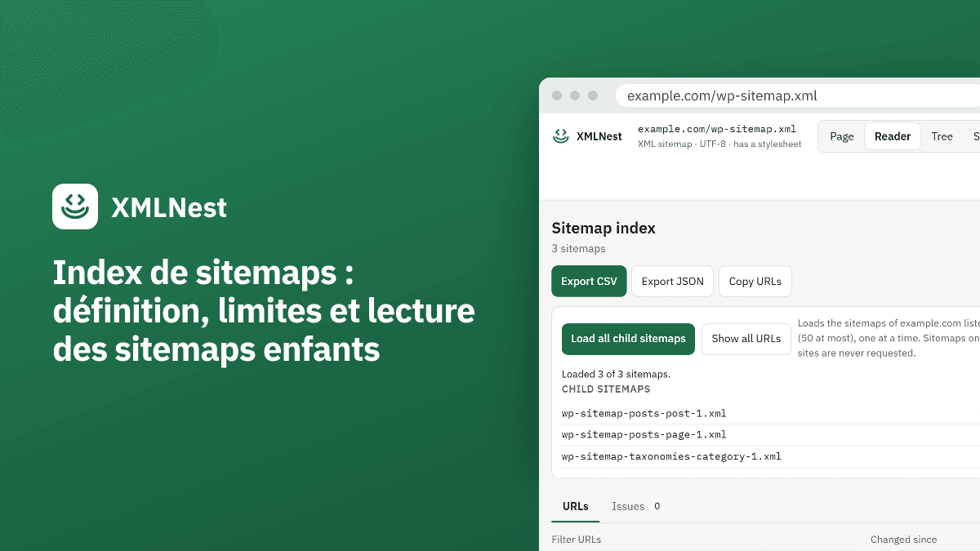Click the CHILD SITEMAPS section label
The image size is (980, 551).
(606, 389)
